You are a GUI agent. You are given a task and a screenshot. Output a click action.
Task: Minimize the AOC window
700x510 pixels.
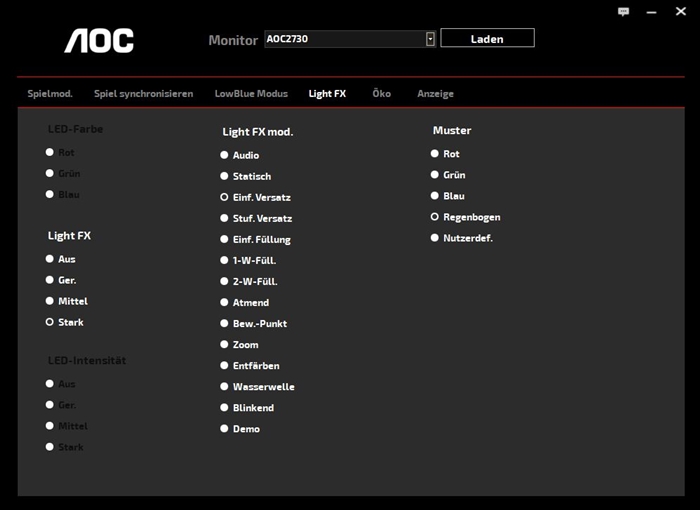(651, 13)
